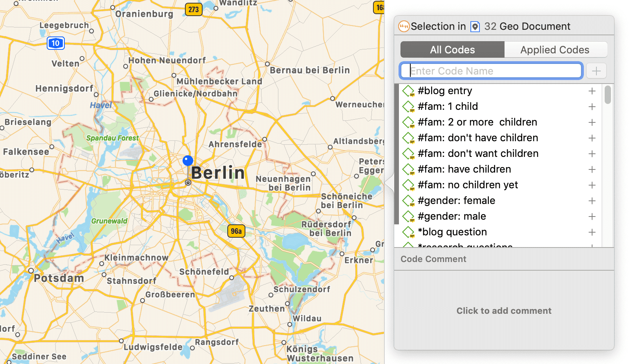
Task: Click the Schönefeld label on map
Action: click(204, 272)
